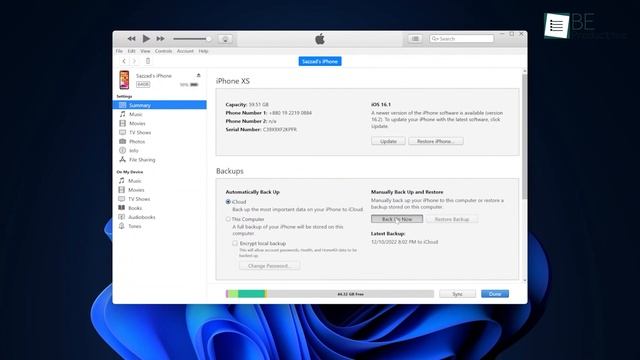Image resolution: width=640 pixels, height=360 pixels.
Task: Click the Latest Backup date text
Action: (404, 242)
